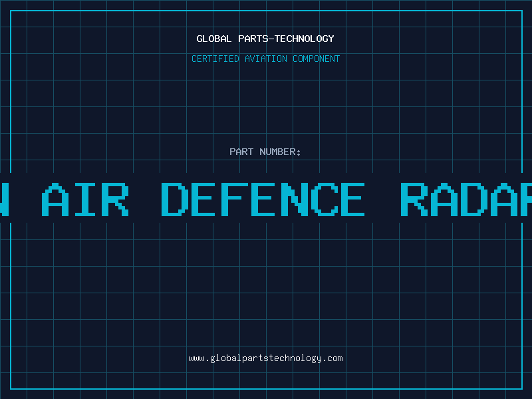Click the gap between AIR and DEFENCE
532x399 pixels.
145,199
